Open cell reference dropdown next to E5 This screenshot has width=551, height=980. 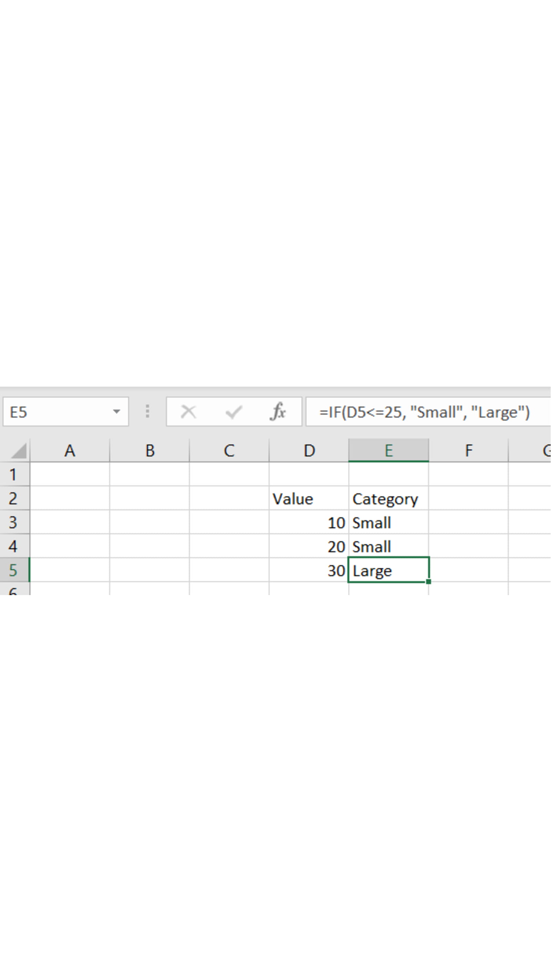116,412
